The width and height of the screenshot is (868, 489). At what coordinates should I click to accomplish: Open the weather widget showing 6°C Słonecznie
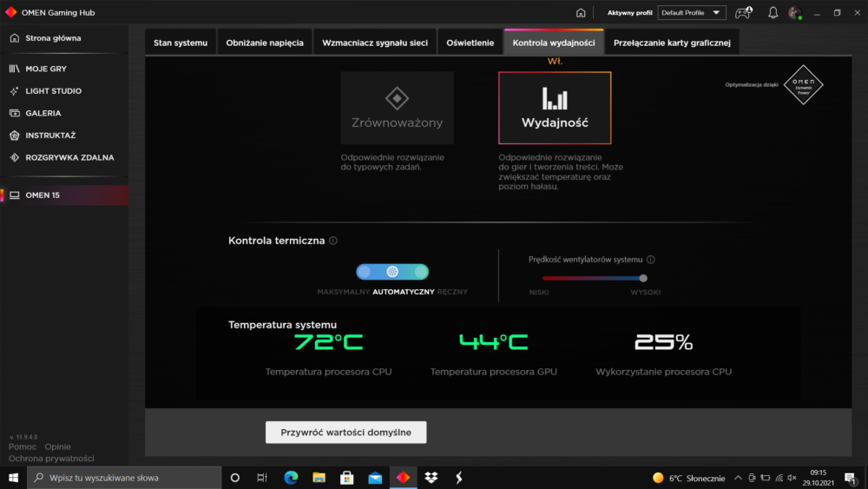point(688,478)
